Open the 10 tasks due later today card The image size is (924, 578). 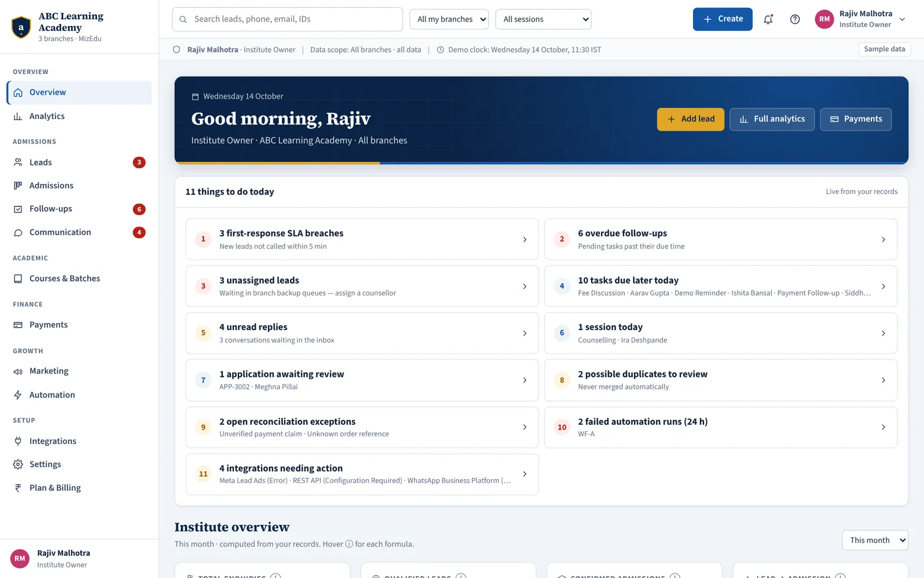[x=721, y=286]
